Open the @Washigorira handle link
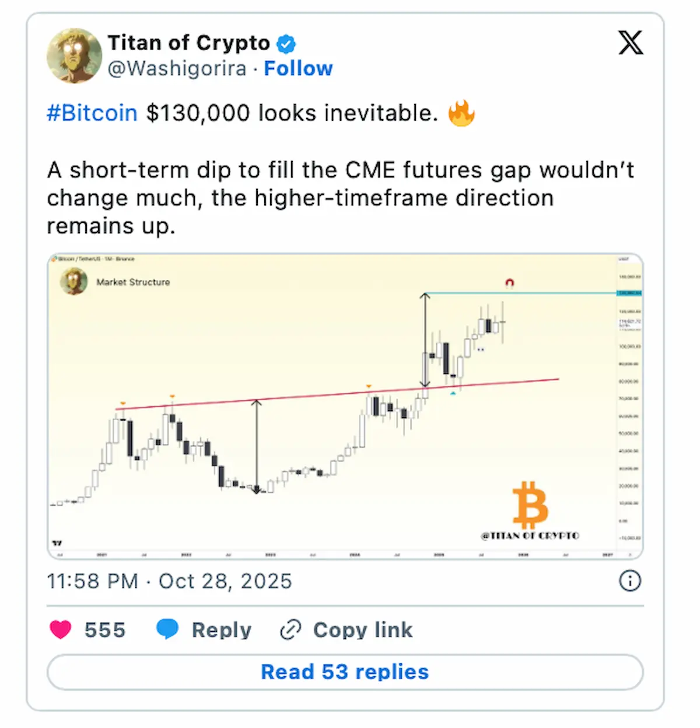 tap(177, 69)
